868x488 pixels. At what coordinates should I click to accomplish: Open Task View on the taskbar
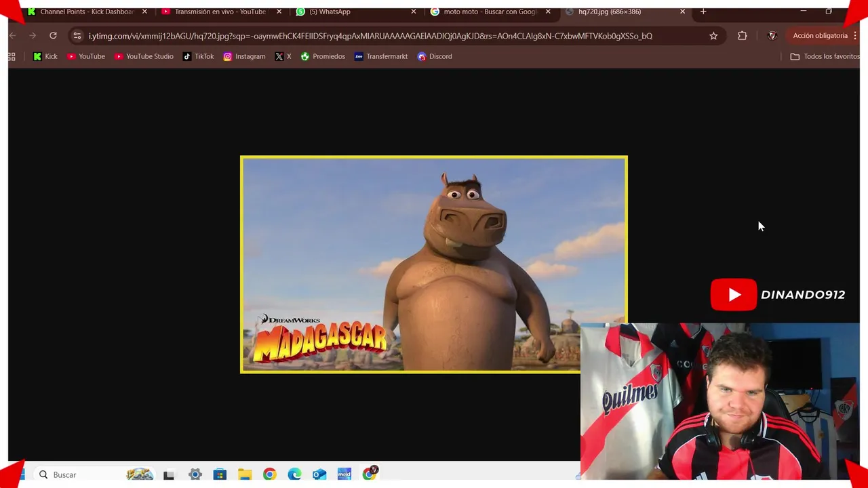tap(169, 474)
